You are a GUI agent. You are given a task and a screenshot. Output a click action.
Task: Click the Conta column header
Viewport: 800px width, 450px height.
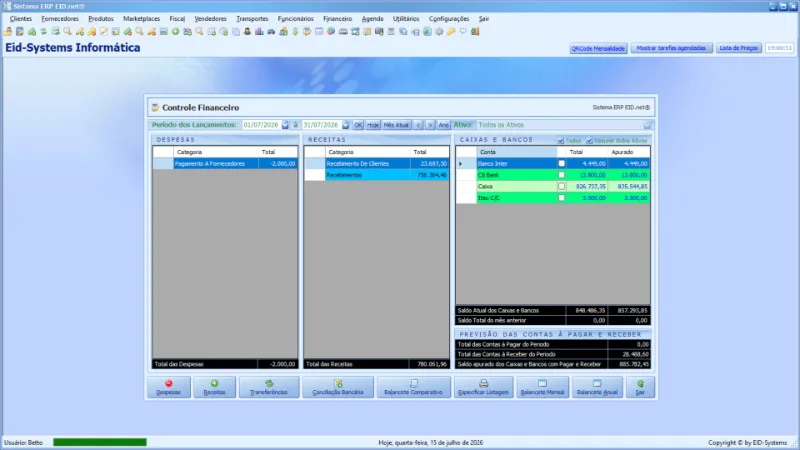point(517,152)
